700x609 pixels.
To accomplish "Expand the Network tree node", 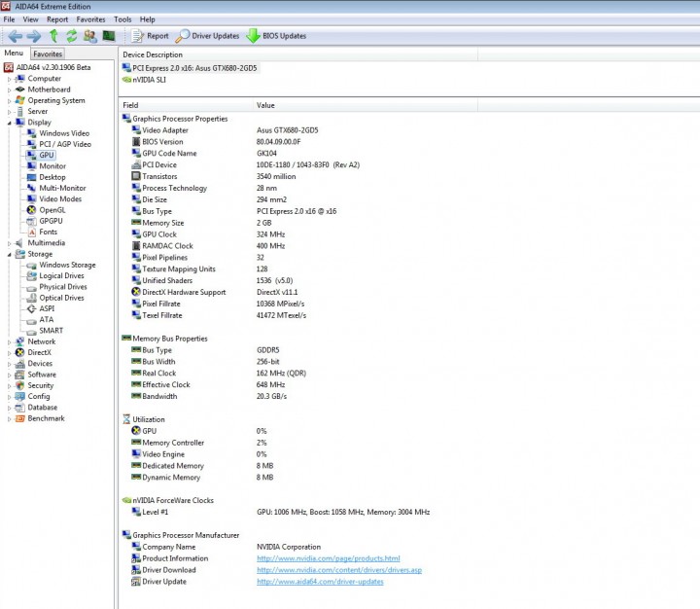I will point(9,341).
